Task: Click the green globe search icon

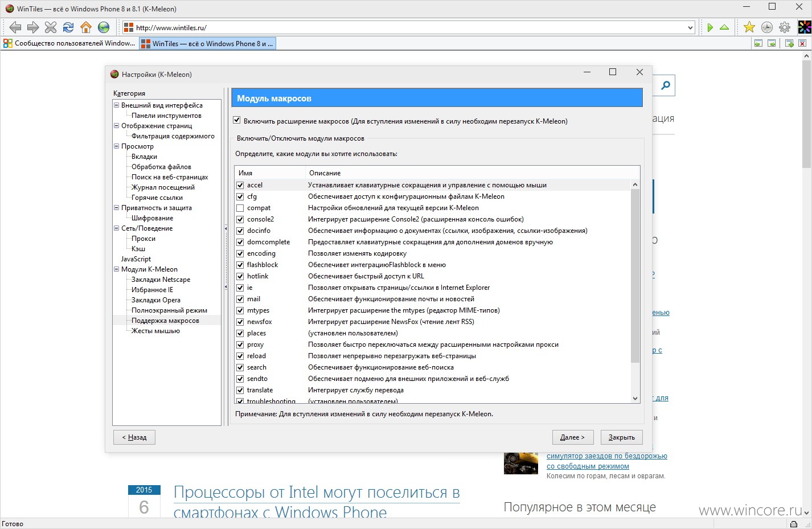Action: (104, 27)
